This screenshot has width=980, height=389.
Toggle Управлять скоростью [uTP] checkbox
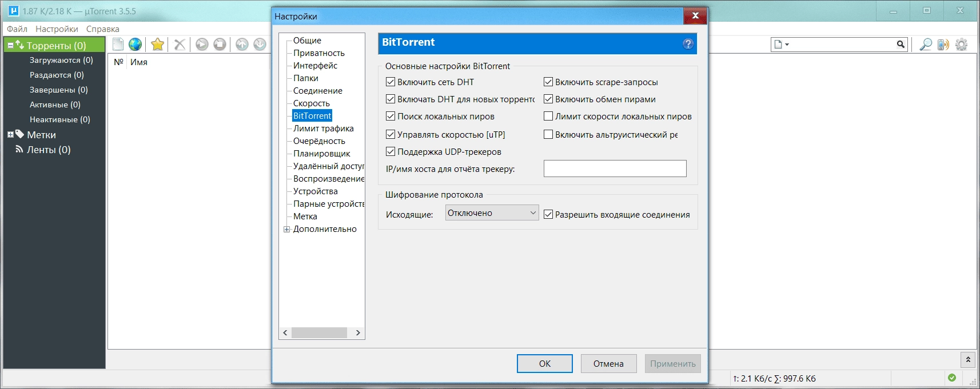point(391,134)
